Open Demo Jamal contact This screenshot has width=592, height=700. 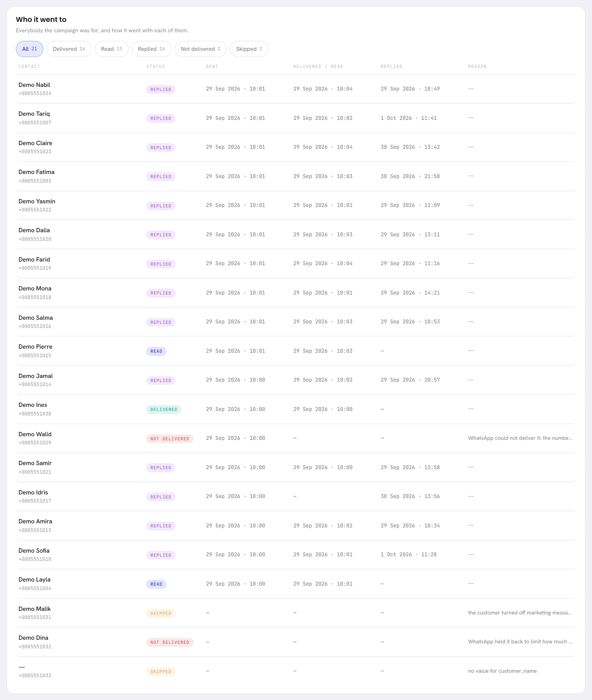click(36, 376)
